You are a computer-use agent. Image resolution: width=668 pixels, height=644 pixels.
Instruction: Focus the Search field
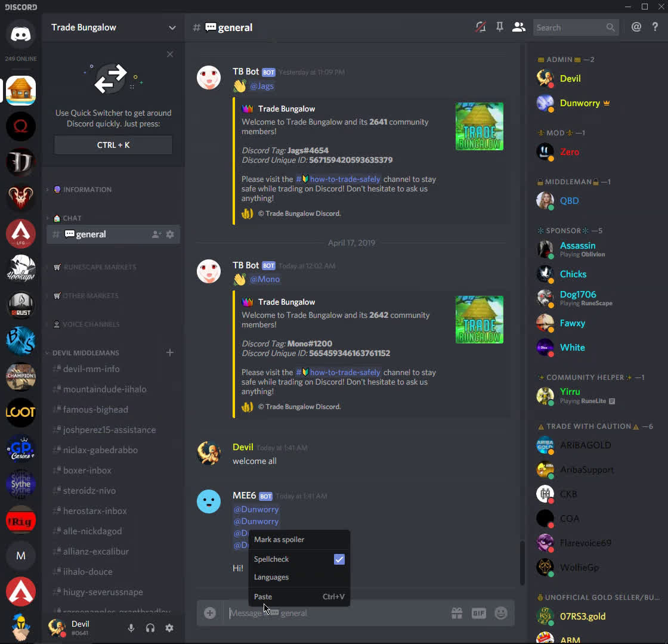pyautogui.click(x=576, y=27)
